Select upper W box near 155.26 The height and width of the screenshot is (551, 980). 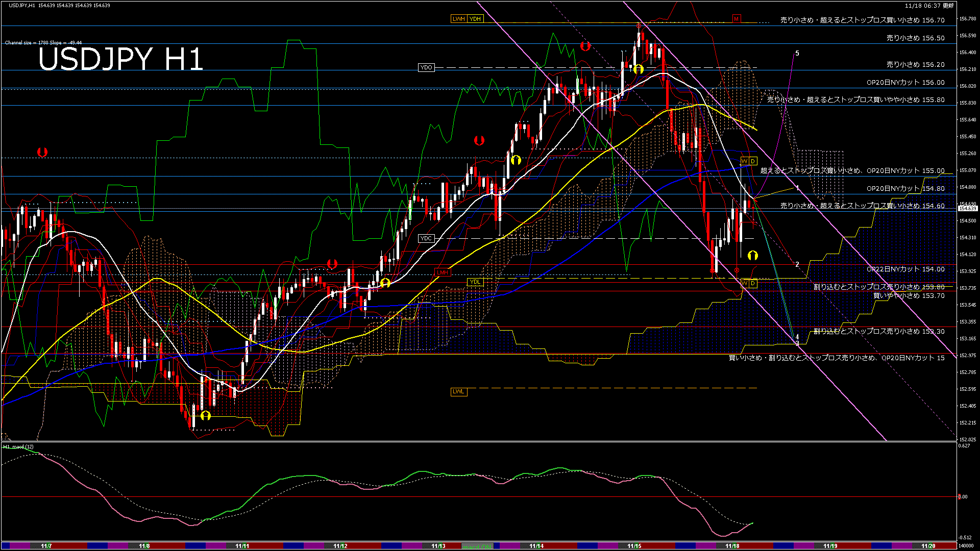744,161
